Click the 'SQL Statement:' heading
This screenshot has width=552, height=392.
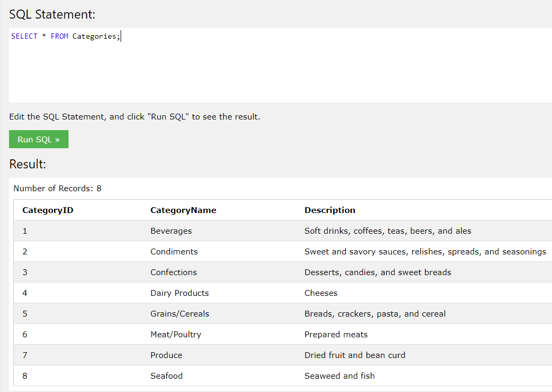pos(52,14)
